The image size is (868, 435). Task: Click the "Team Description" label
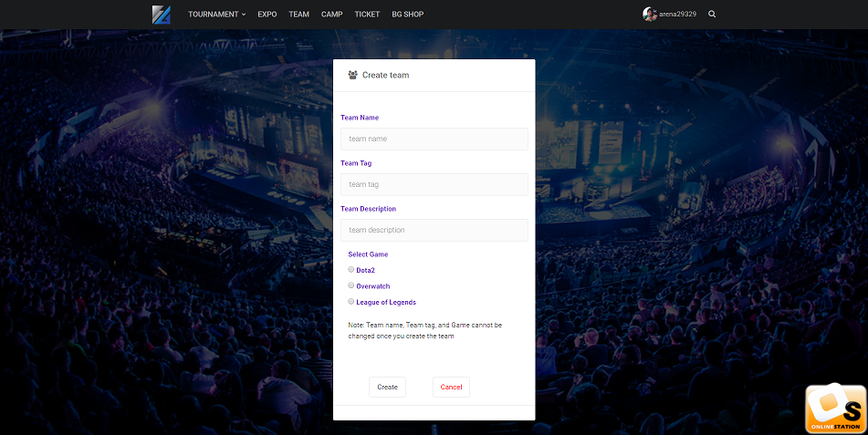click(368, 209)
